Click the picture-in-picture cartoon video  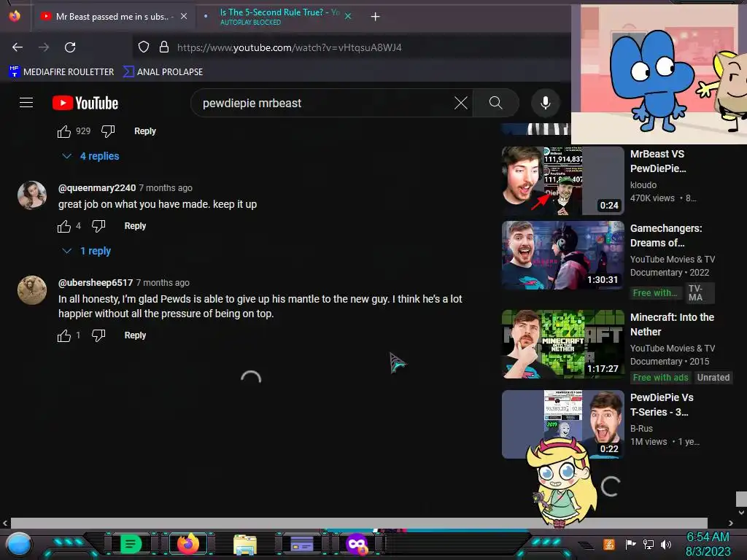(x=659, y=74)
